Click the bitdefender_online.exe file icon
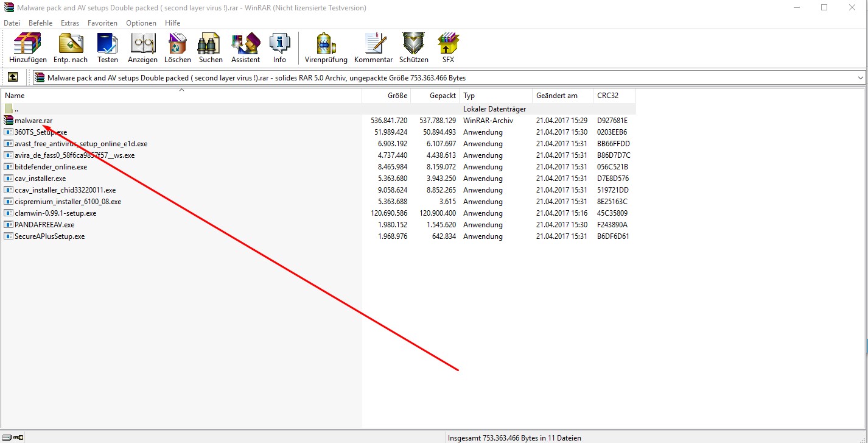The width and height of the screenshot is (868, 443). click(x=9, y=167)
